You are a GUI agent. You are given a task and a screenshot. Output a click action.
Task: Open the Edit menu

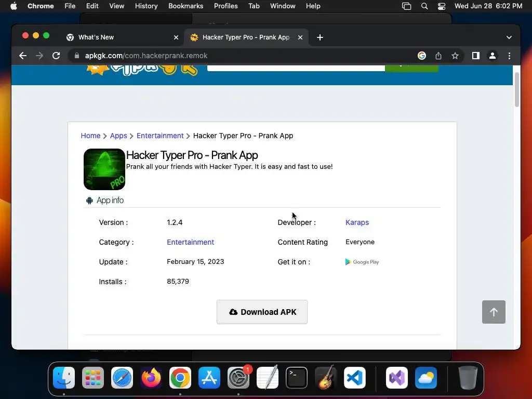pyautogui.click(x=92, y=6)
